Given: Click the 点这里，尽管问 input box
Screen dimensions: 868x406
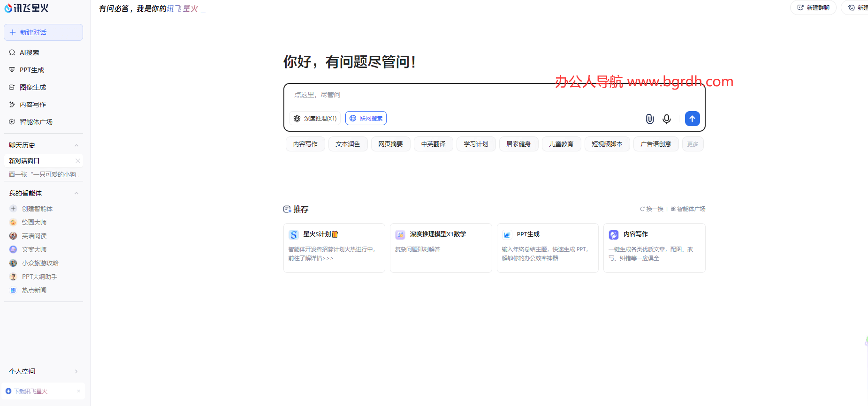Looking at the screenshot, I should (x=494, y=95).
